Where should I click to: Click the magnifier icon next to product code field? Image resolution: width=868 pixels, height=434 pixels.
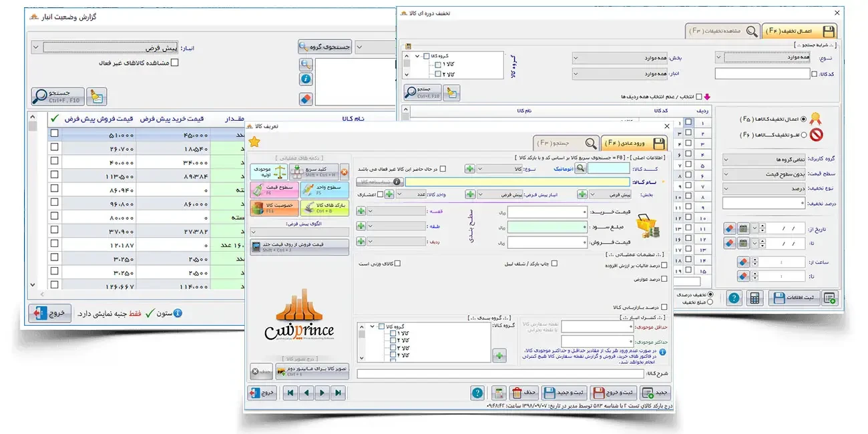tap(580, 169)
